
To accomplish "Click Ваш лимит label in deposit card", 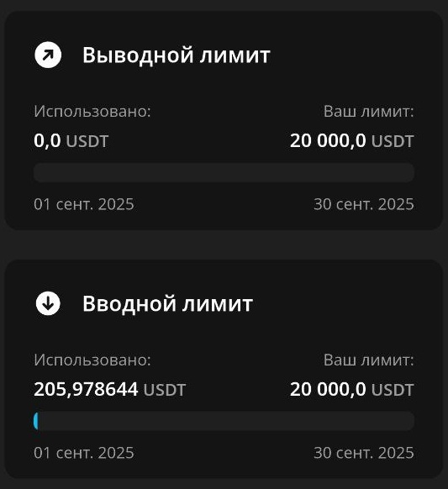I will pos(369,360).
